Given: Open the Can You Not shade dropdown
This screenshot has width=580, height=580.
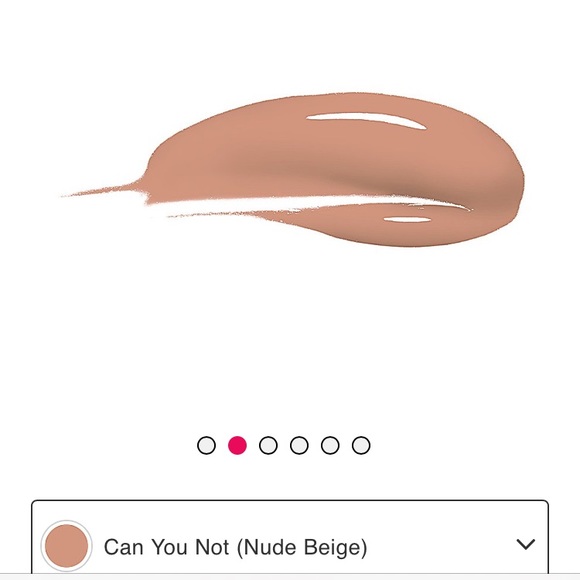Looking at the screenshot, I should coord(290,537).
